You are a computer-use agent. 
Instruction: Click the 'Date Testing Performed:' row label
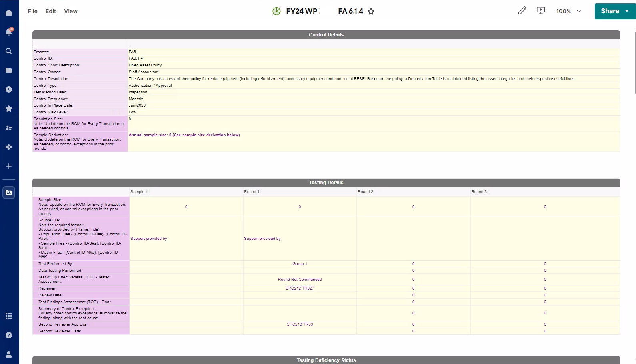60,271
